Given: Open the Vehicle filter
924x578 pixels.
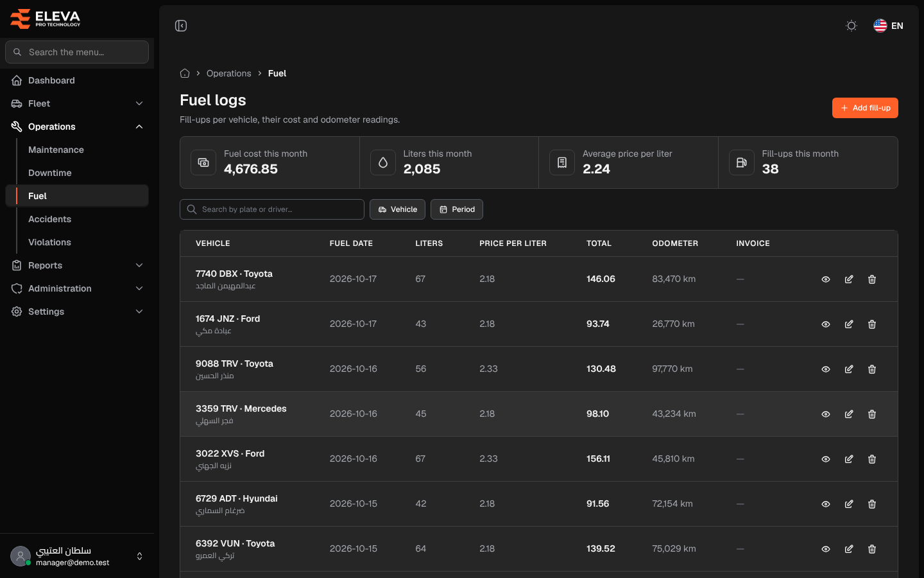Looking at the screenshot, I should [397, 209].
